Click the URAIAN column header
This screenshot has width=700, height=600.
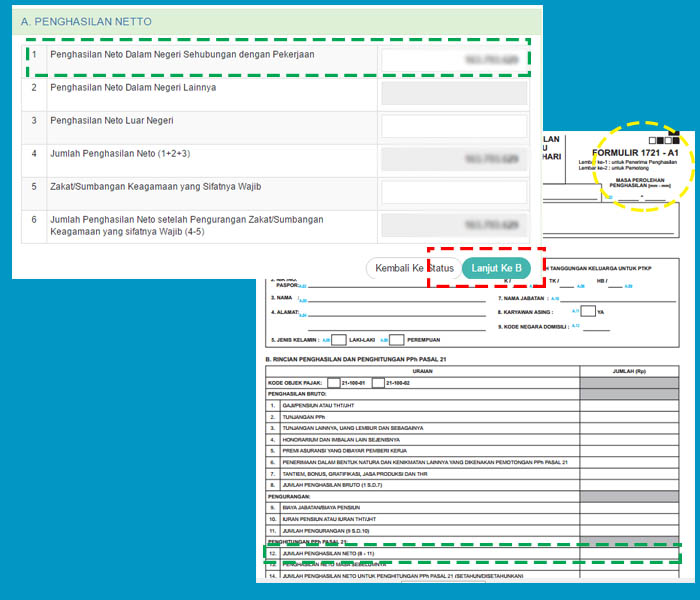[422, 371]
